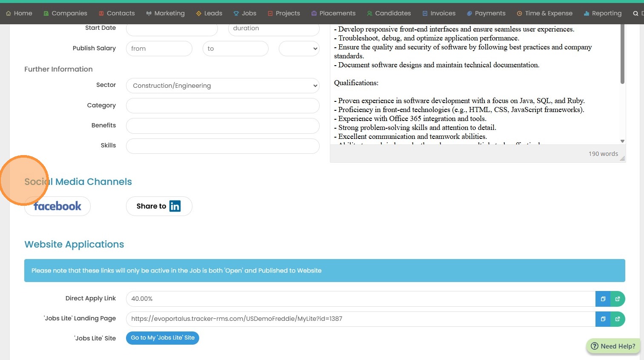Click the Publish Salary 'to' field

coord(235,49)
